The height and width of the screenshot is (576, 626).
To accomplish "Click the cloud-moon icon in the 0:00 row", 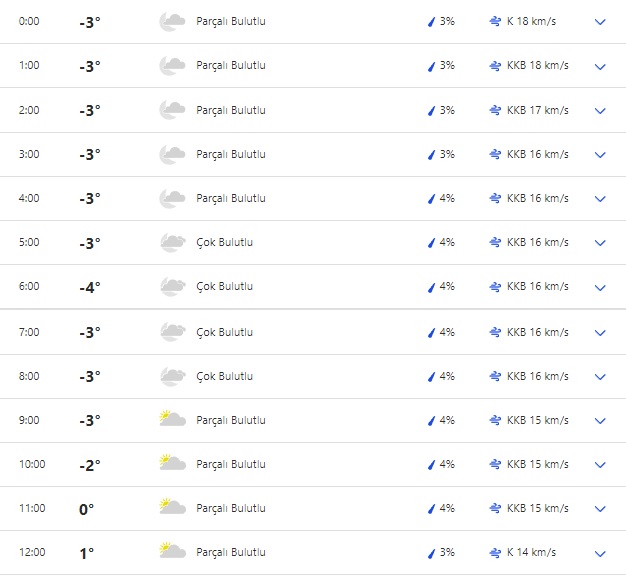I will coord(172,21).
